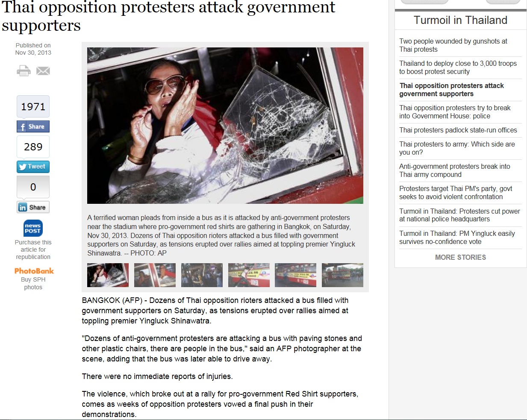This screenshot has height=420, width=527.
Task: Click the main photo of terrified woman
Action: (225, 126)
